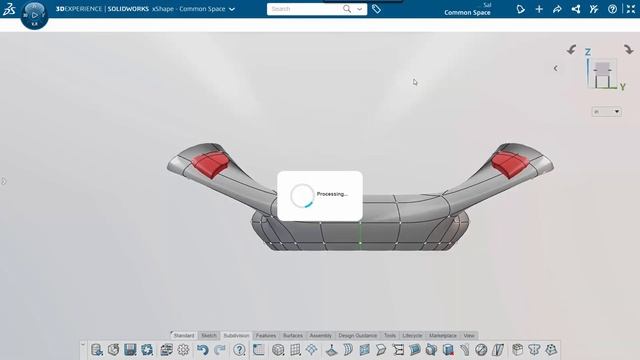Viewport: 640px width, 360px height.
Task: Switch to the View tab
Action: [x=469, y=336]
